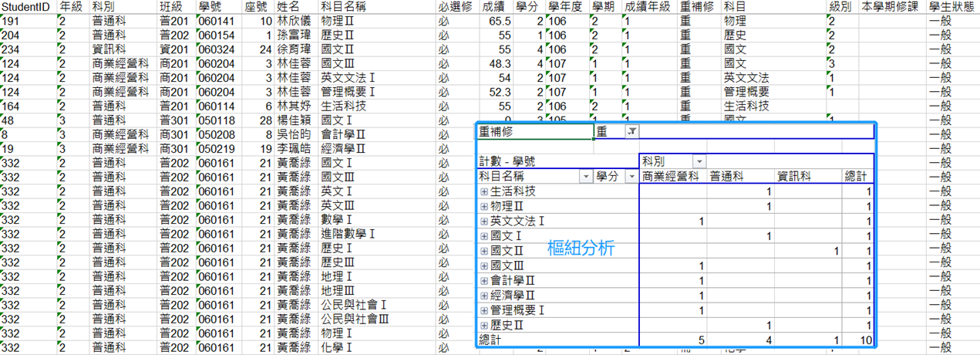Viewport: 980px width, 355px height.
Task: Expand the 英文文法Ⅰ pivot row
Action: click(484, 221)
